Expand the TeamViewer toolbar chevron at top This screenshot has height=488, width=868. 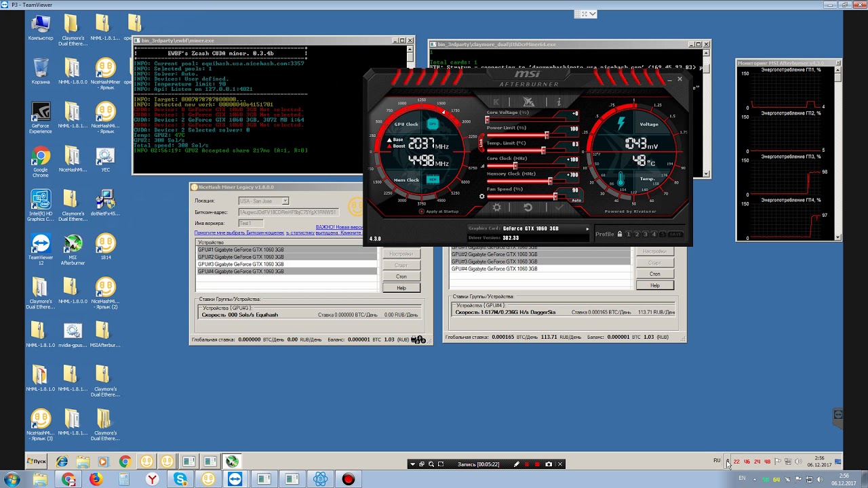(593, 14)
